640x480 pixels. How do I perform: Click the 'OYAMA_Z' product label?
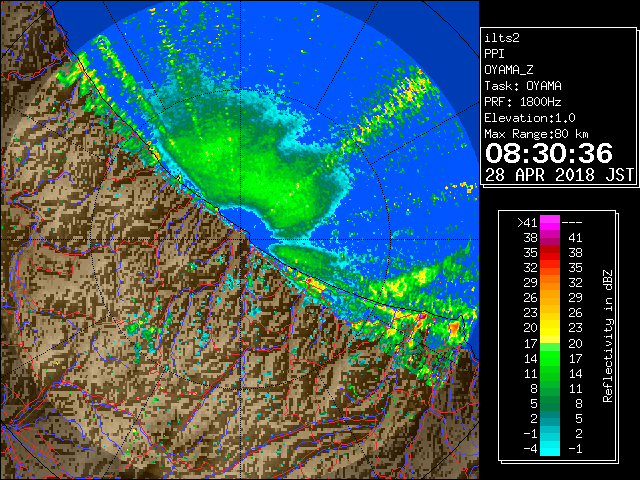tap(509, 70)
